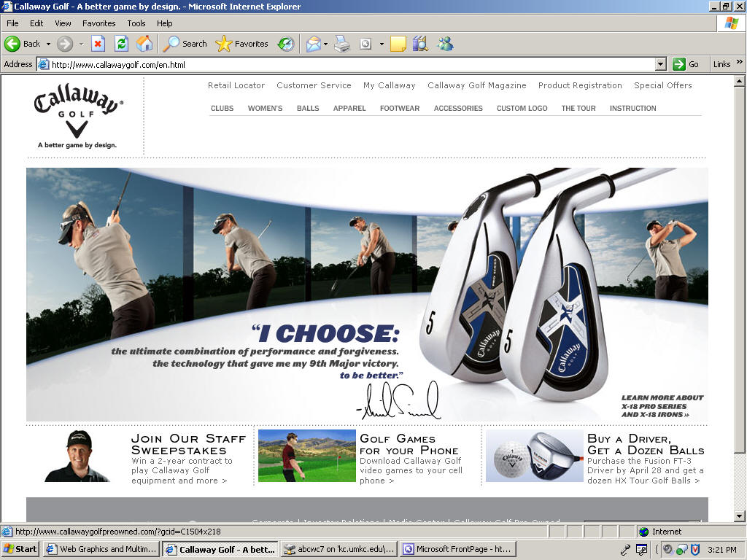Click the Research book icon

[x=420, y=44]
